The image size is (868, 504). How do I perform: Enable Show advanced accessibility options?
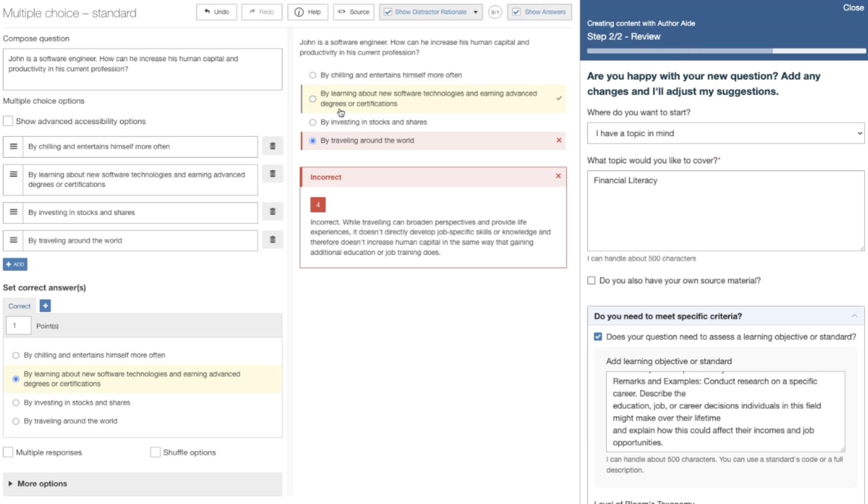pos(8,121)
